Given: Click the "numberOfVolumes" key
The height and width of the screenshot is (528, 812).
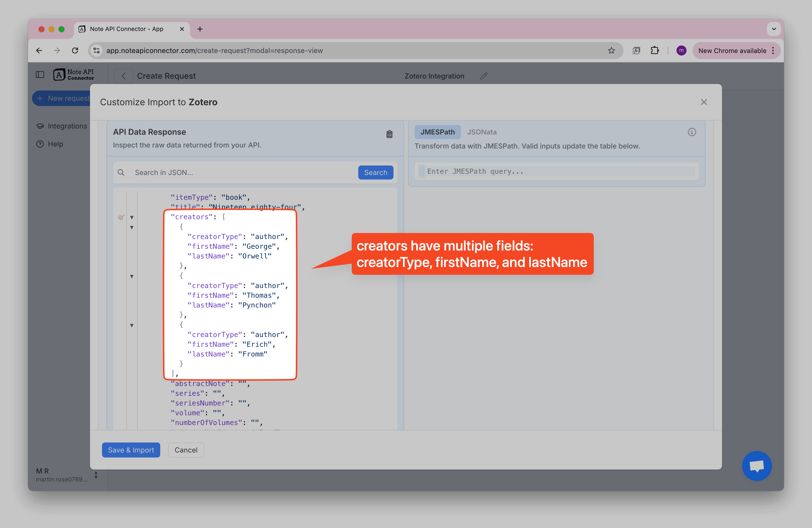Looking at the screenshot, I should (x=206, y=422).
